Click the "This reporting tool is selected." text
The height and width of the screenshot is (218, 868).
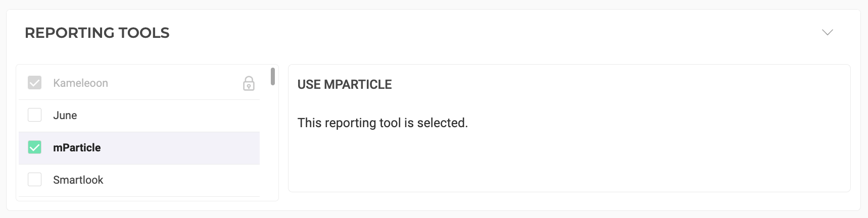pyautogui.click(x=382, y=123)
